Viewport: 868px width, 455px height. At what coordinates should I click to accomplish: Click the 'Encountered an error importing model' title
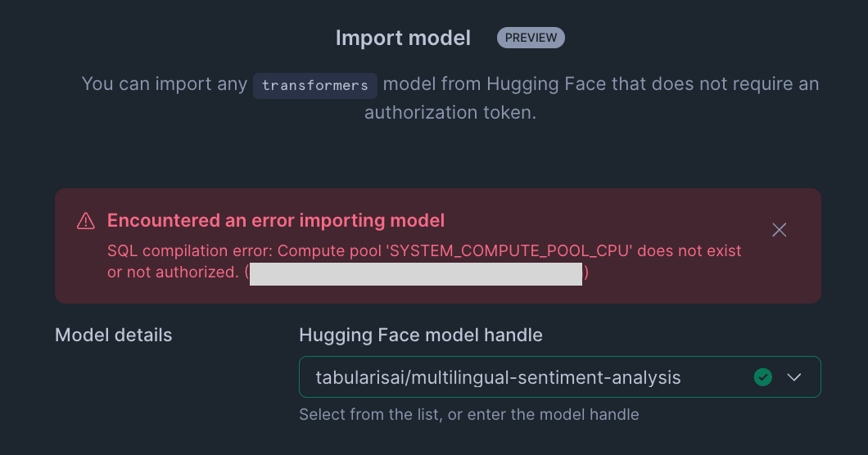pos(276,220)
